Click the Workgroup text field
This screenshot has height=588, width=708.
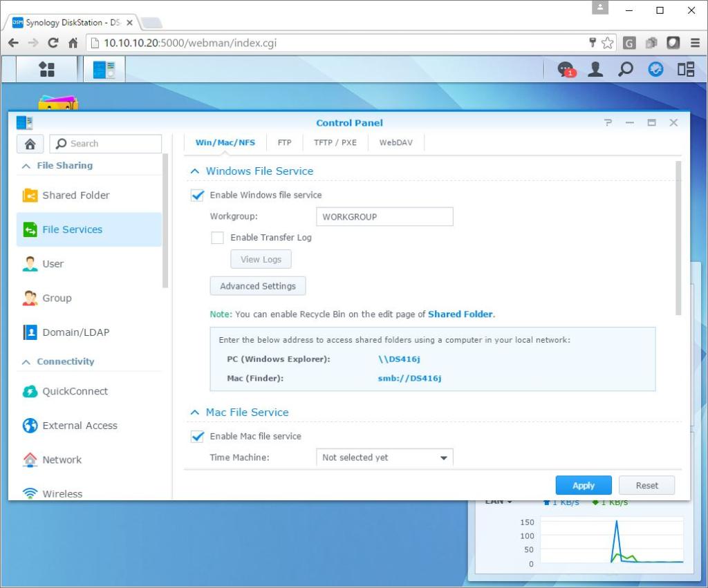[x=384, y=217]
